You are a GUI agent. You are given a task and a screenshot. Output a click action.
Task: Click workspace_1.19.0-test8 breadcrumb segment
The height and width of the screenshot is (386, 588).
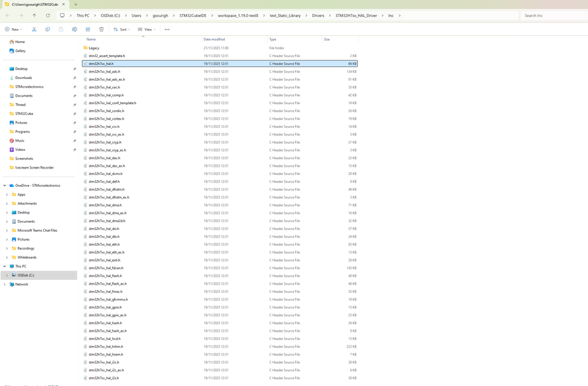point(238,15)
